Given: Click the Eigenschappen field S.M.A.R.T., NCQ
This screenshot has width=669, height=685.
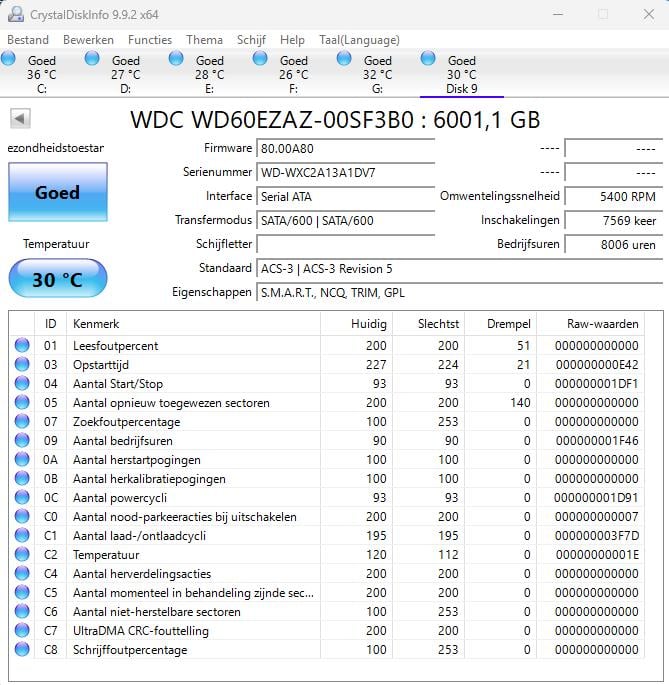Looking at the screenshot, I should (x=460, y=293).
